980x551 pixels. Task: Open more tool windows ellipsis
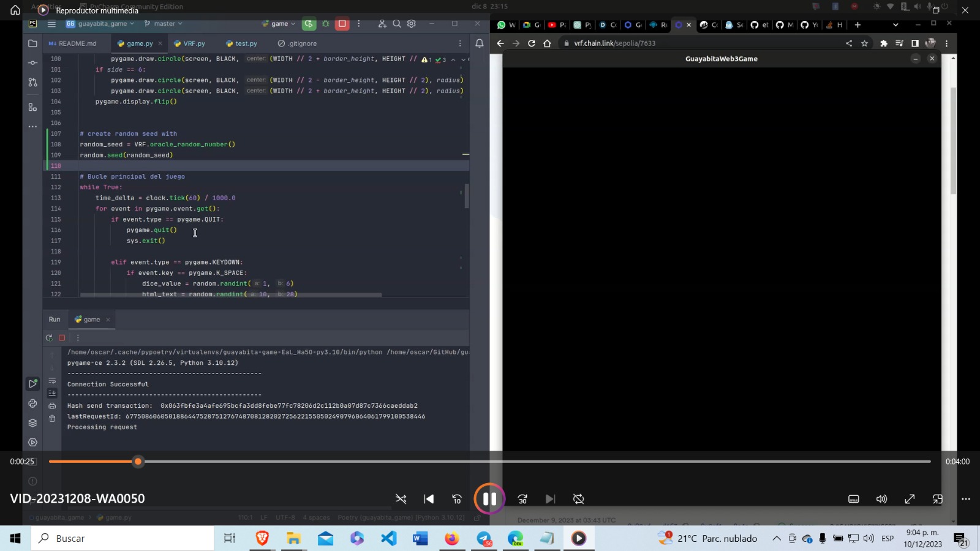tap(32, 127)
